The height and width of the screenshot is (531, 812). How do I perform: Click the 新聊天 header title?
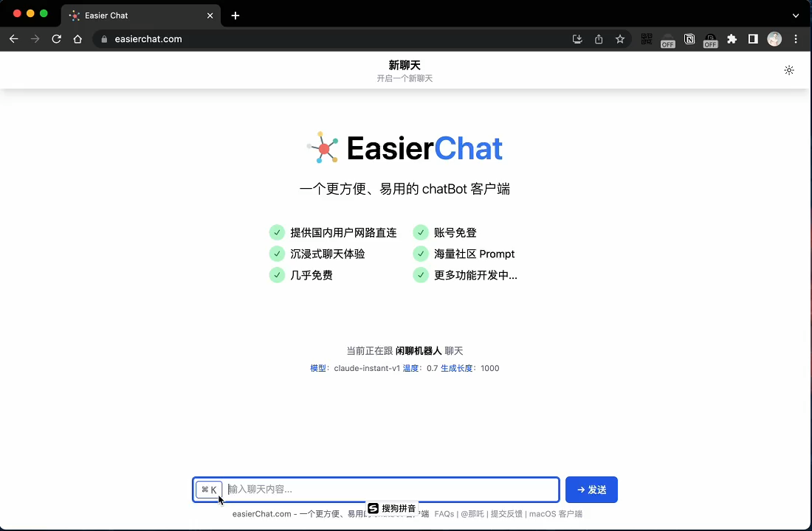[405, 65]
